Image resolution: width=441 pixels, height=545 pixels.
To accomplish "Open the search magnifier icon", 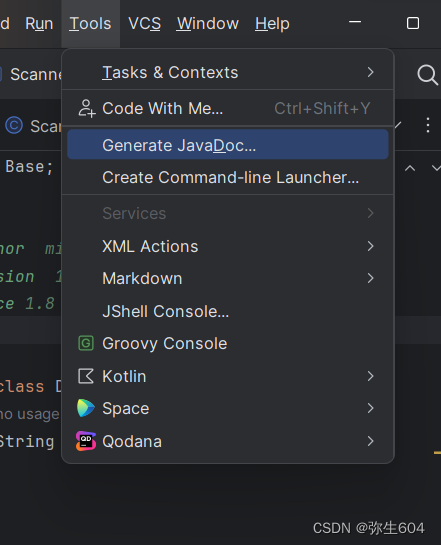I will click(427, 75).
